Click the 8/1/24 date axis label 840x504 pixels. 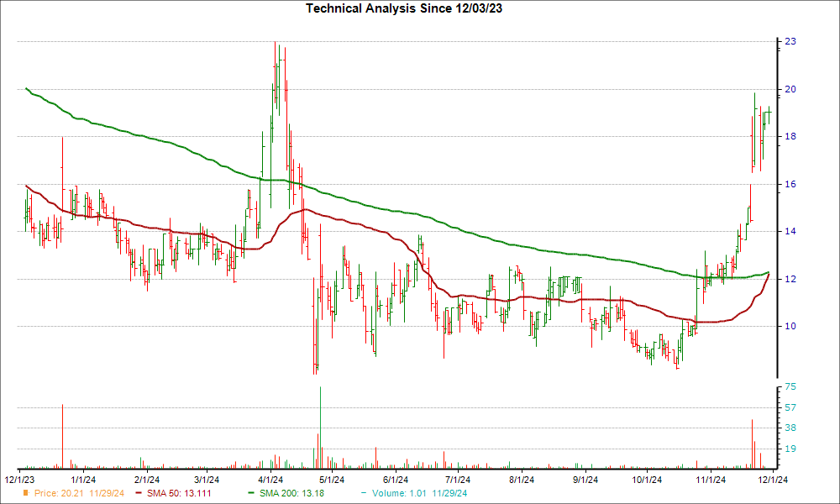[522, 480]
